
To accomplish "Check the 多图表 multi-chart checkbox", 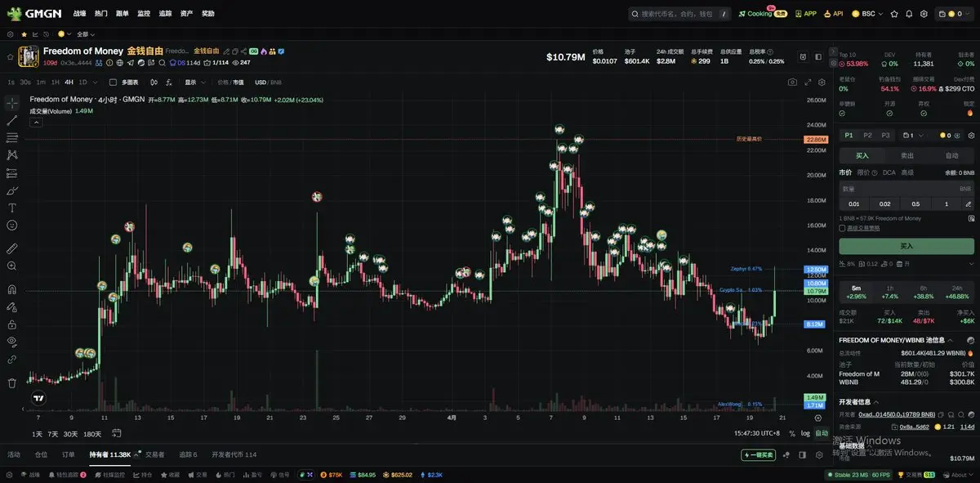I will coord(114,82).
